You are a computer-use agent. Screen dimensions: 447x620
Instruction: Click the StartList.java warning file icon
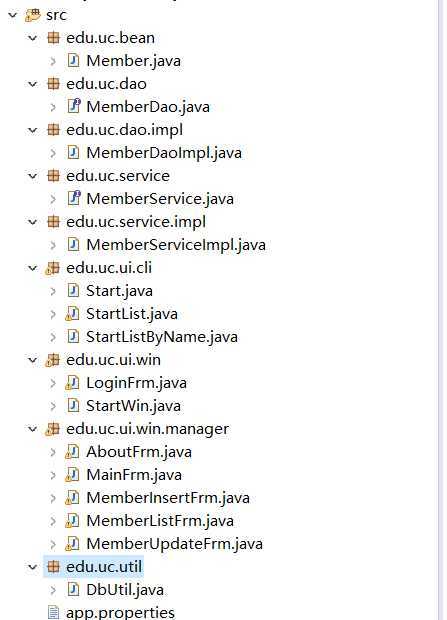(72, 314)
